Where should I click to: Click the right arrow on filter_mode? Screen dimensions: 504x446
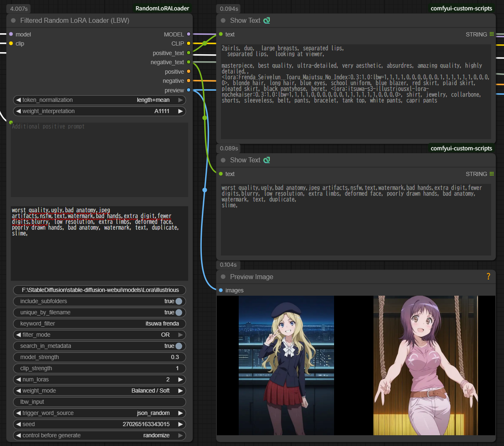pyautogui.click(x=180, y=335)
